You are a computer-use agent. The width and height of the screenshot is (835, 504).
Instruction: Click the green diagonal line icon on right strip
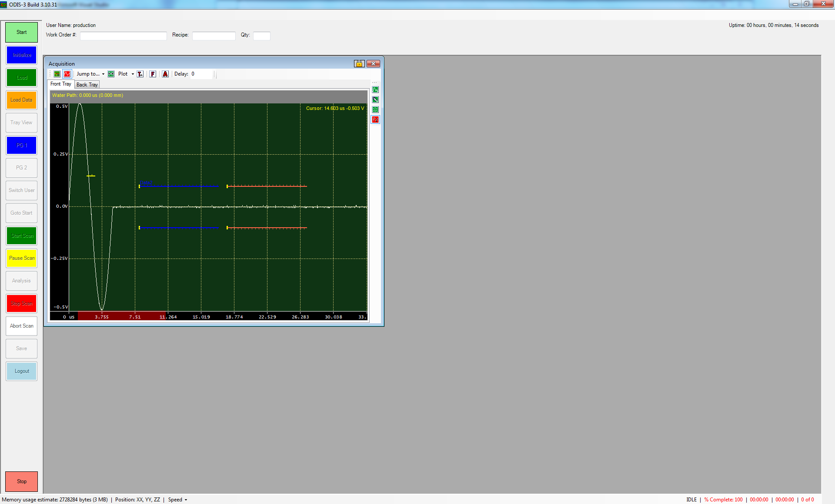(x=375, y=99)
